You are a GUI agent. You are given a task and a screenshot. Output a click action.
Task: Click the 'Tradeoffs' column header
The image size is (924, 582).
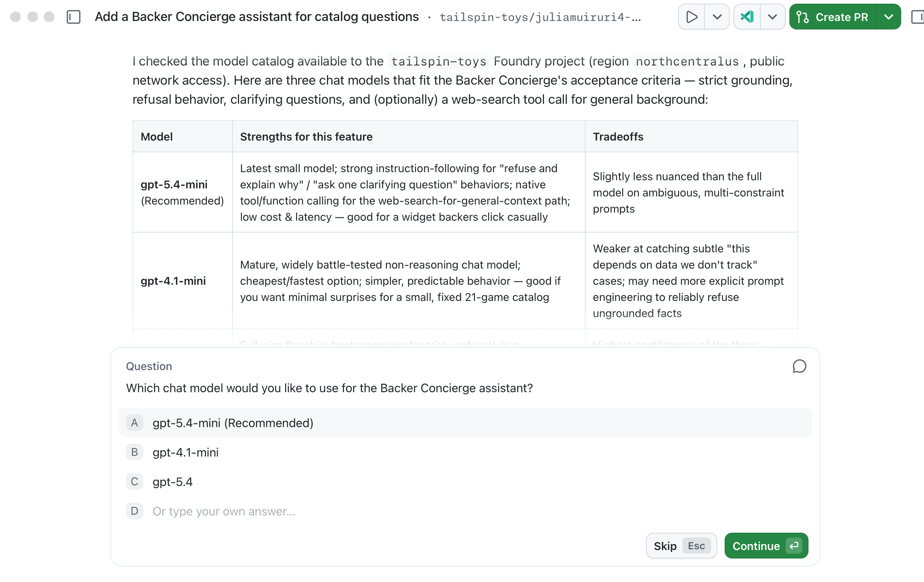tap(691, 136)
